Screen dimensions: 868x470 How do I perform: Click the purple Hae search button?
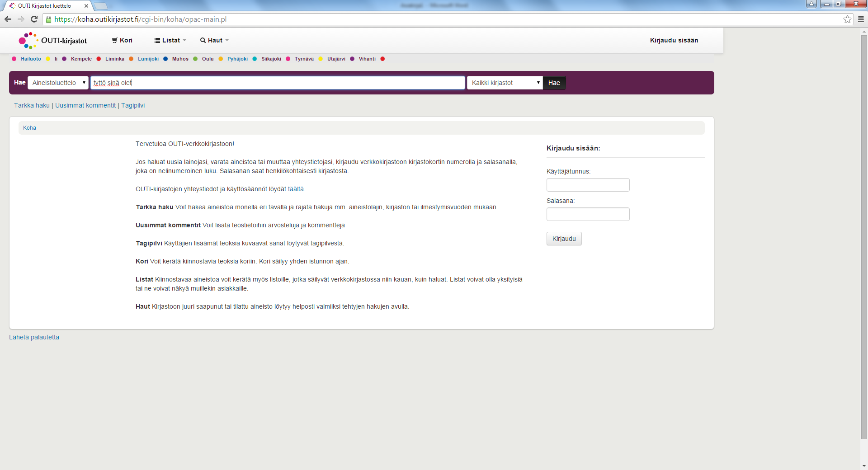click(x=554, y=83)
